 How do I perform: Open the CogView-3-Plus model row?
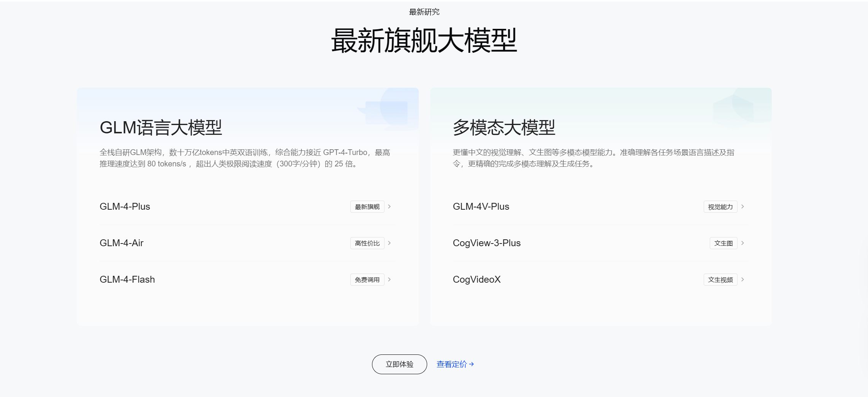(600, 243)
